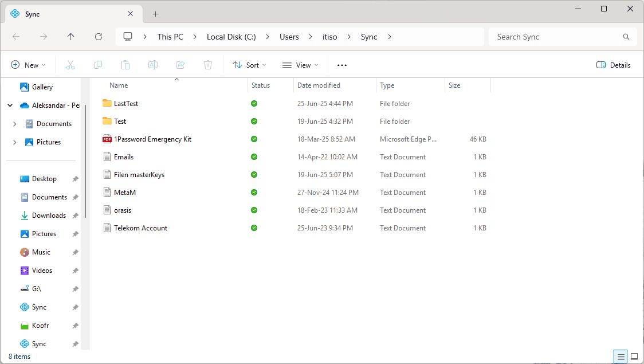This screenshot has width=644, height=364.
Task: Click the PC monitor icon in address bar
Action: point(128,37)
